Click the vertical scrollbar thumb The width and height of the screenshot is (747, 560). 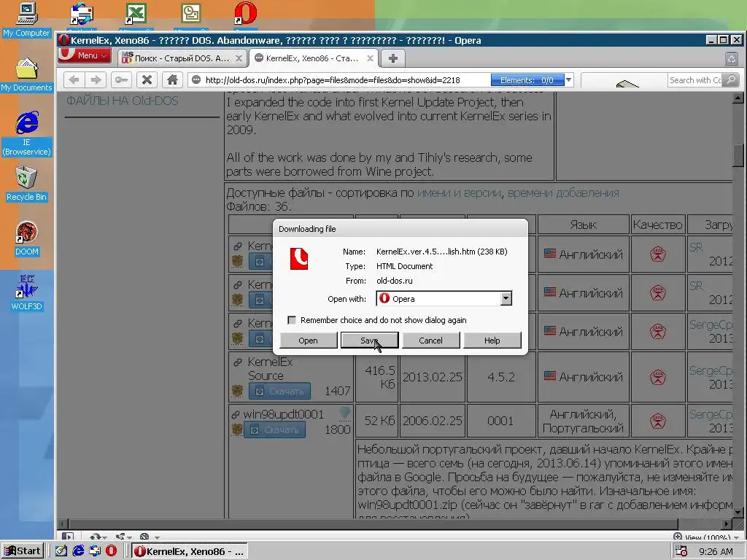click(738, 155)
